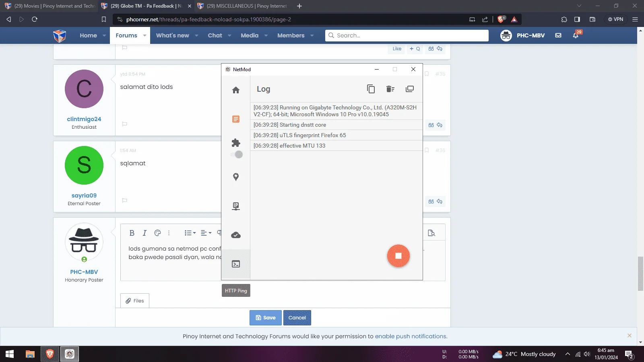Open the Brave Shields icon in address bar
Viewport: 644px width, 362px height.
[501, 19]
